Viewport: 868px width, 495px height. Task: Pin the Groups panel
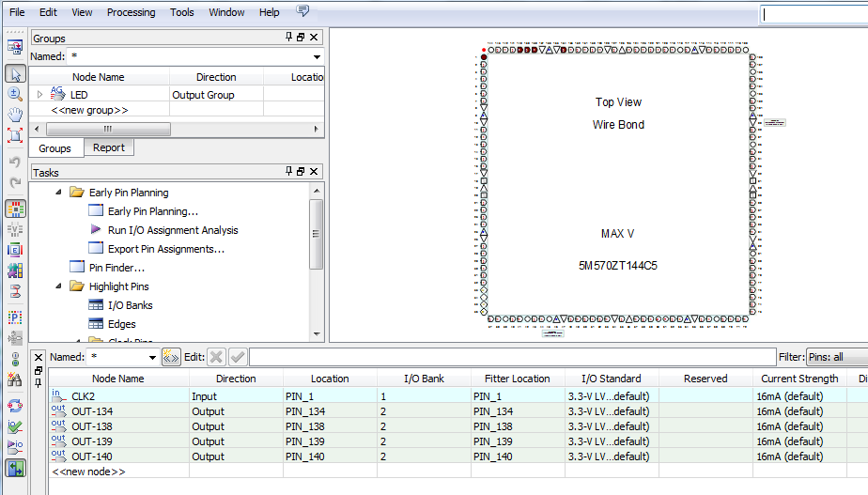[x=289, y=37]
